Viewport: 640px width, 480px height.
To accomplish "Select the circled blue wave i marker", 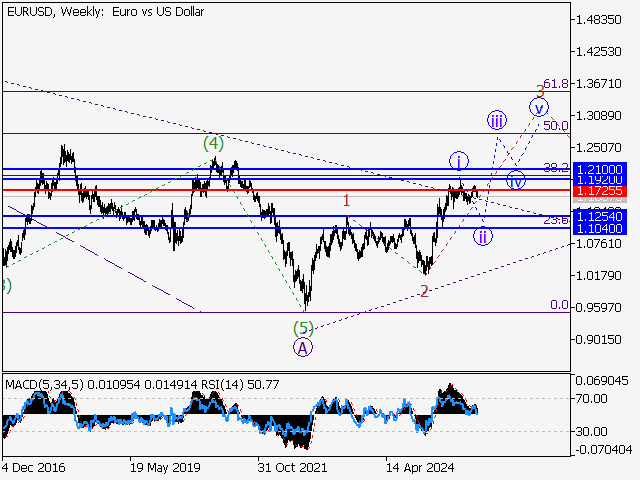I will (458, 161).
